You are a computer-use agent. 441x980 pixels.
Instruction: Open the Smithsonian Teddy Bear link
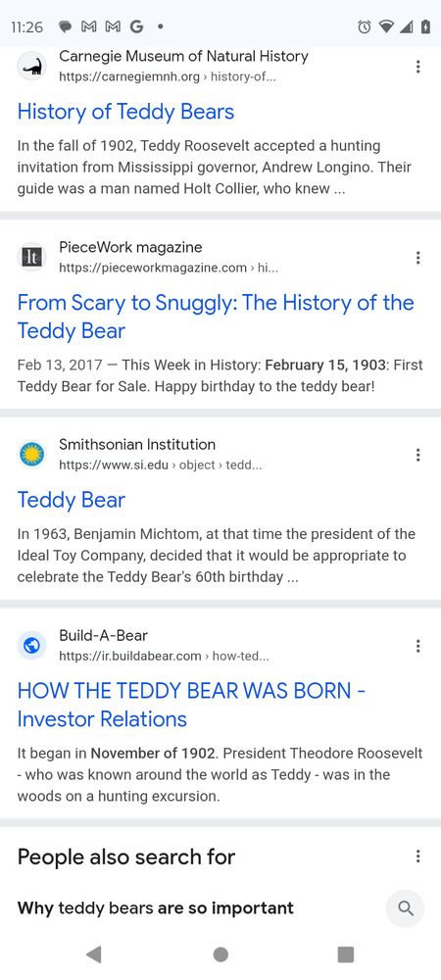tap(72, 500)
